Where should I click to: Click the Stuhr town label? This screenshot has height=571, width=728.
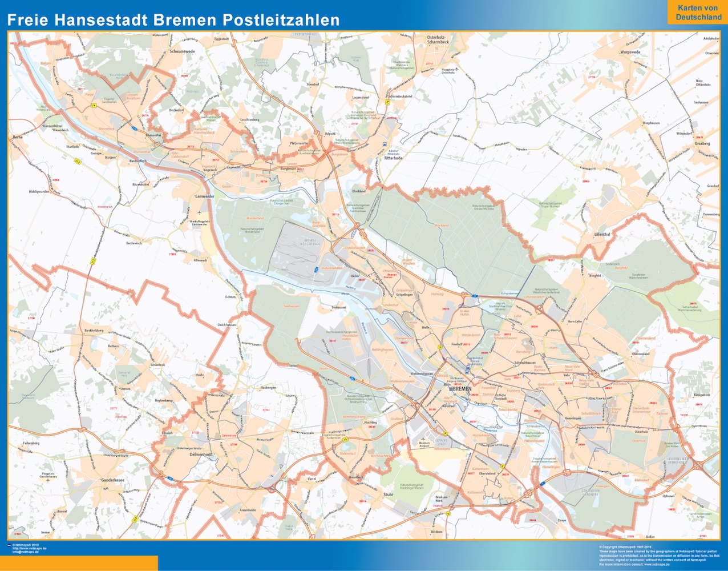coord(389,494)
